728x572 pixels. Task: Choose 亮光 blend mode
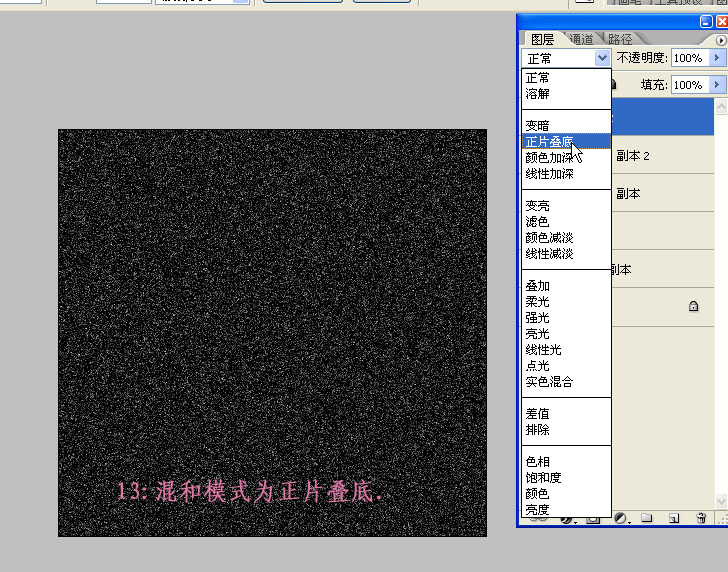566,334
